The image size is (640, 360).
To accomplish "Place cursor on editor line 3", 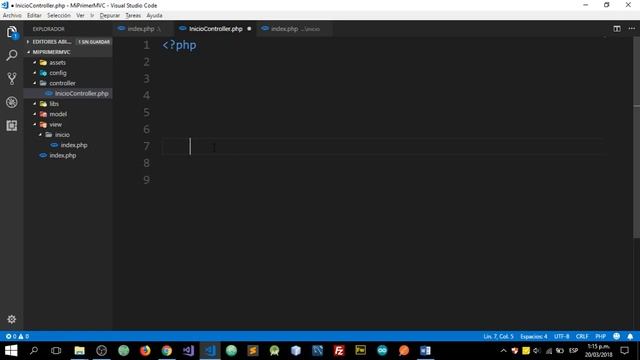I will tap(384, 78).
